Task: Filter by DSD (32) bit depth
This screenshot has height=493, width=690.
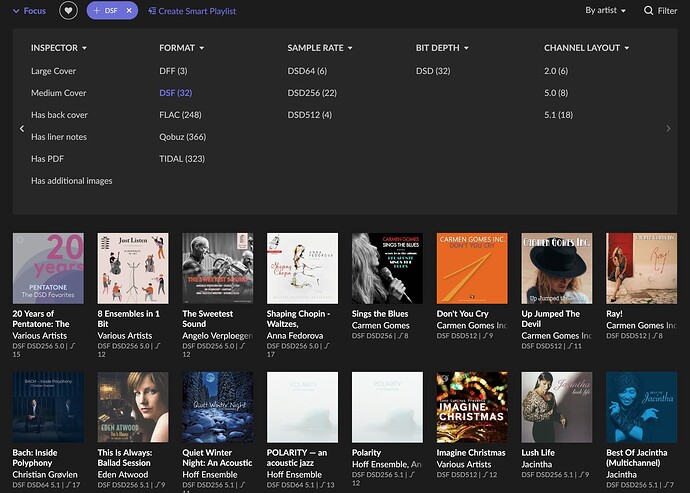Action: pyautogui.click(x=433, y=71)
